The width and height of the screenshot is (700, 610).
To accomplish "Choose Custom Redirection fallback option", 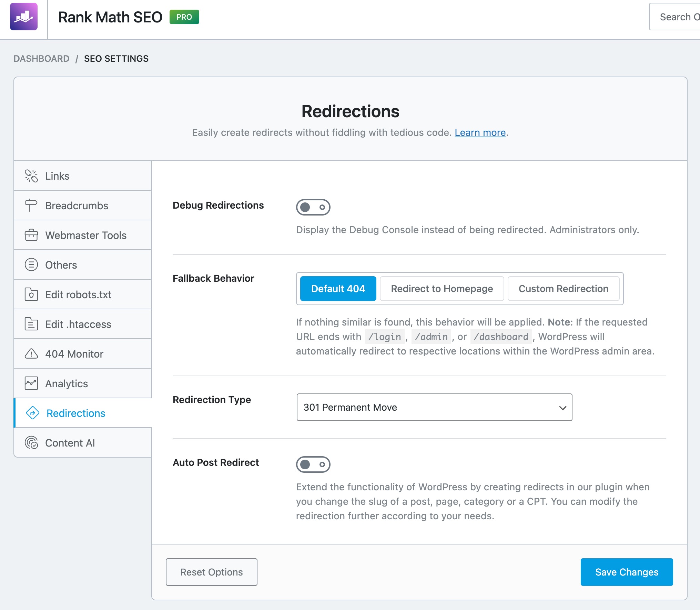I will (564, 289).
